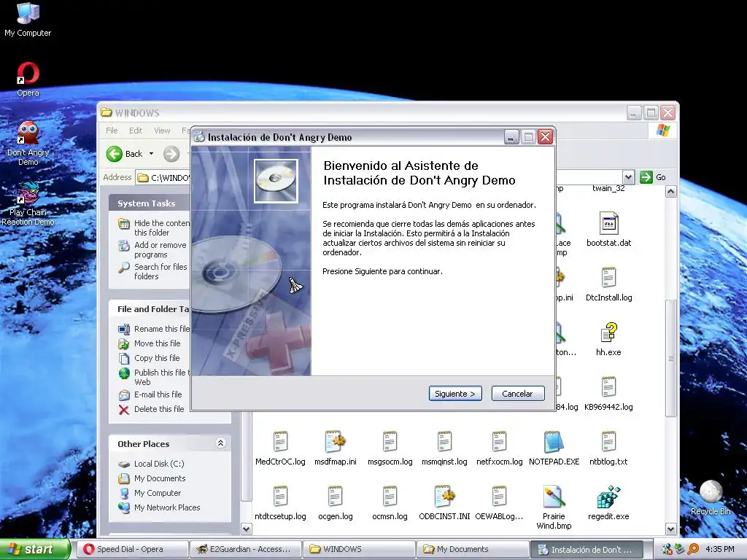Switch to My Documents taskbar button

click(x=473, y=549)
